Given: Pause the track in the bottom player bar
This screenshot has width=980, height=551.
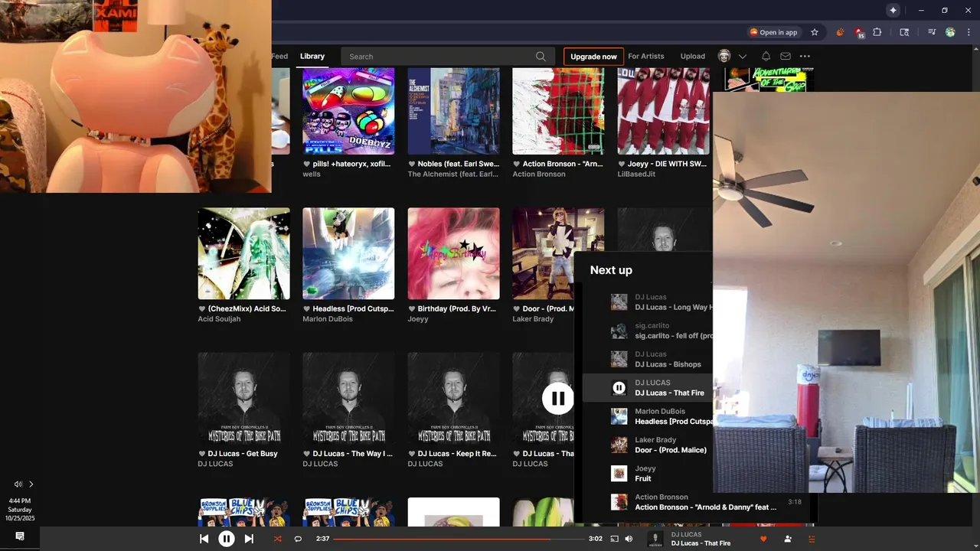Looking at the screenshot, I should click(227, 539).
